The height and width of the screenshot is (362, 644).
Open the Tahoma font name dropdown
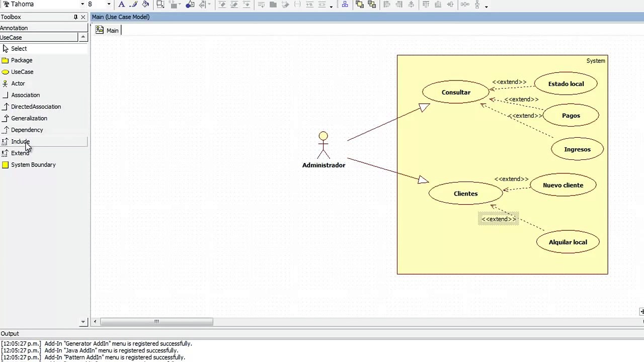coord(82,4)
